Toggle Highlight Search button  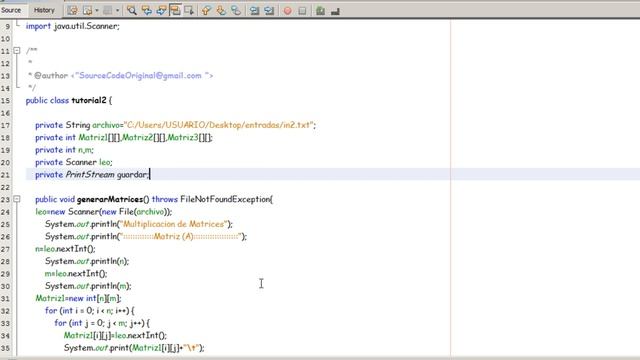pos(175,11)
